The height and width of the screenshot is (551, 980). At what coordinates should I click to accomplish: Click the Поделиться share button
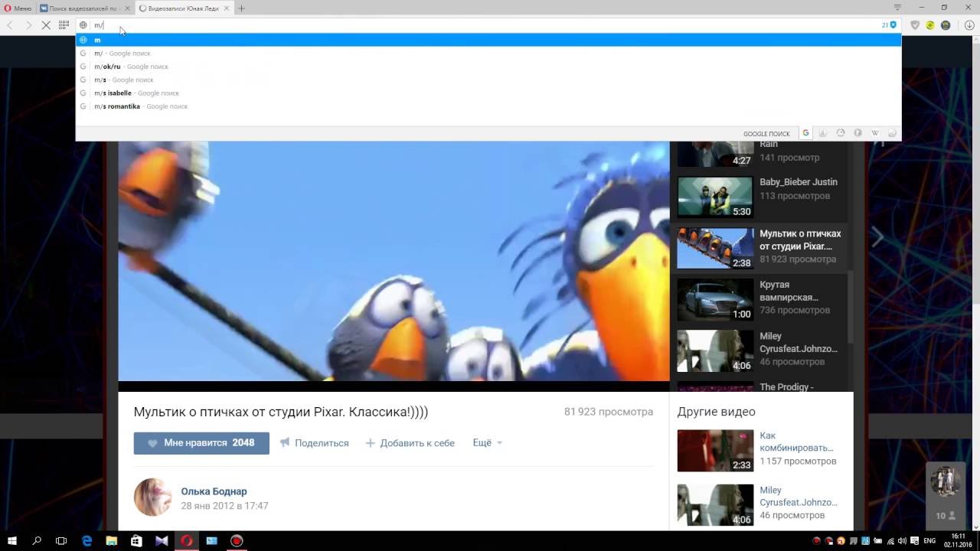pos(315,443)
